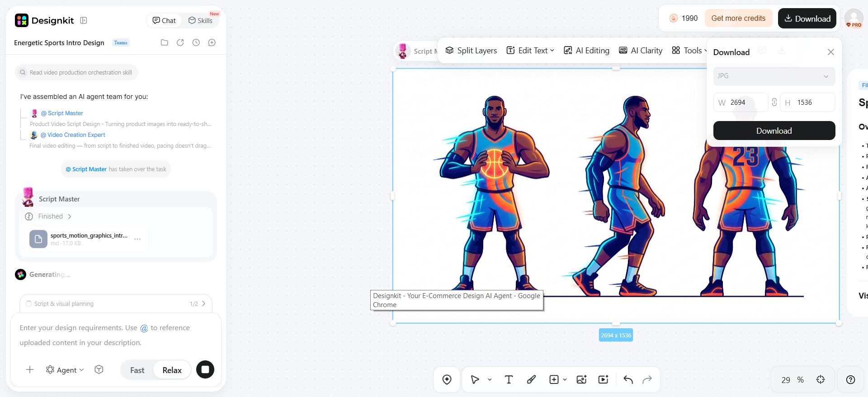
Task: Click the top-right Download button
Action: pos(807,19)
